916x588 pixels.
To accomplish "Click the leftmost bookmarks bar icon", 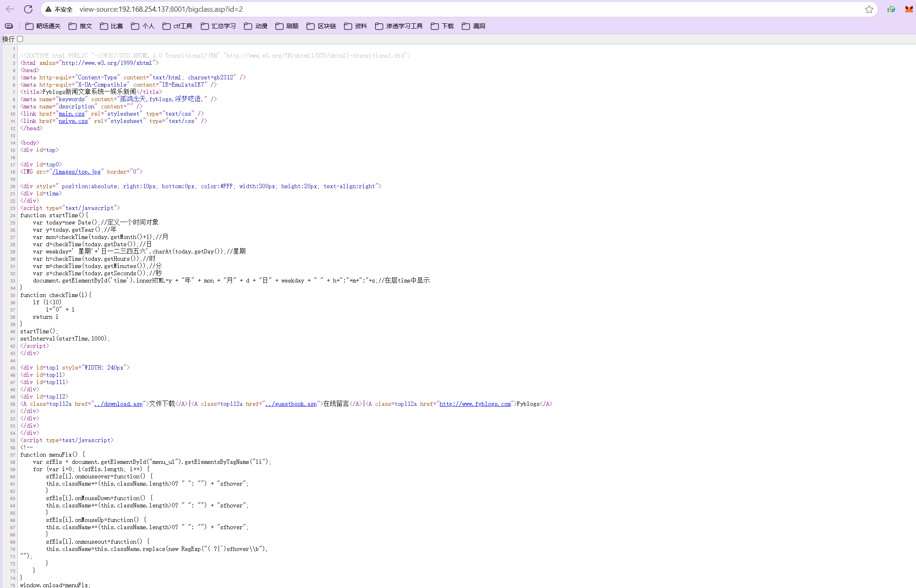I will (9, 26).
